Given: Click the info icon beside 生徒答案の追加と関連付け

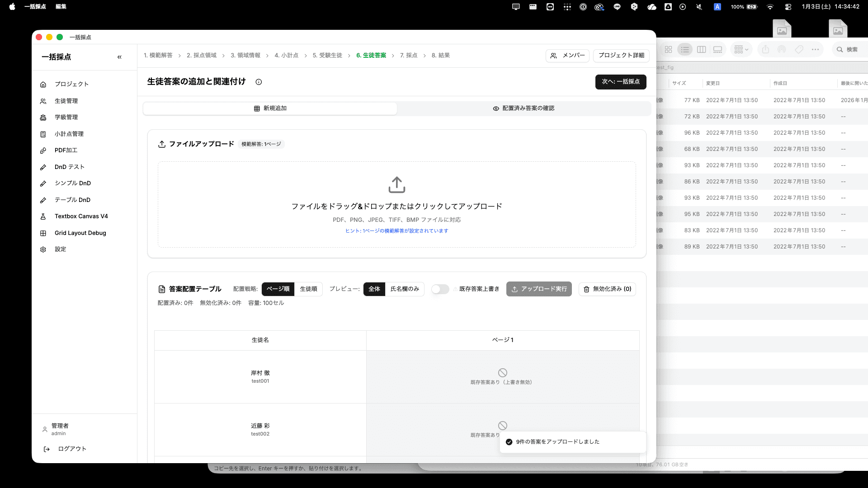Looking at the screenshot, I should point(259,82).
